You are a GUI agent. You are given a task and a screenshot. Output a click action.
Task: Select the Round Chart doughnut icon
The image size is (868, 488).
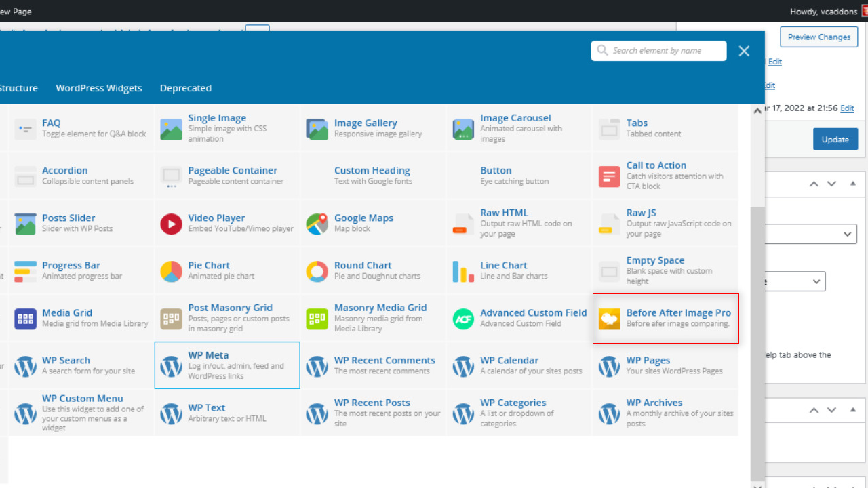pos(317,271)
